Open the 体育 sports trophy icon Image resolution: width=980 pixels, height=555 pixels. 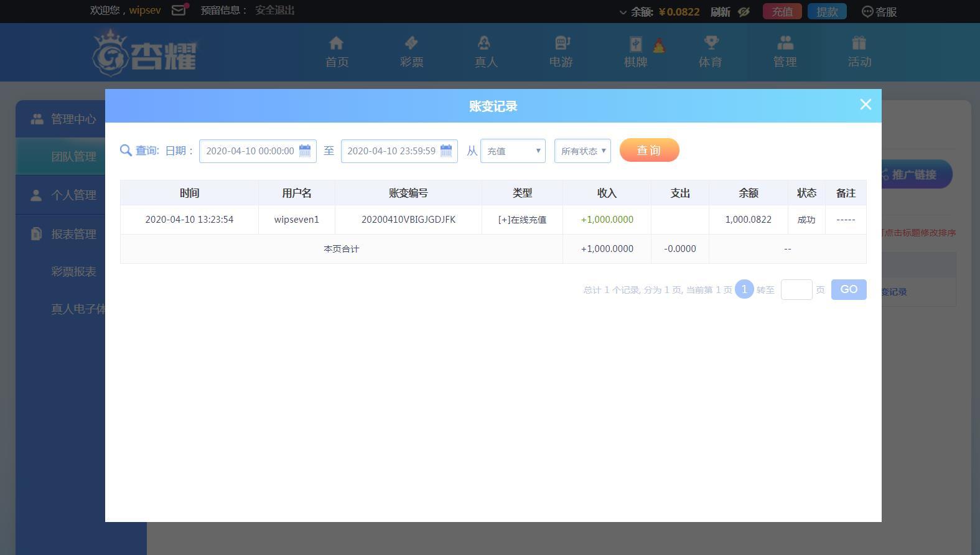pyautogui.click(x=710, y=43)
